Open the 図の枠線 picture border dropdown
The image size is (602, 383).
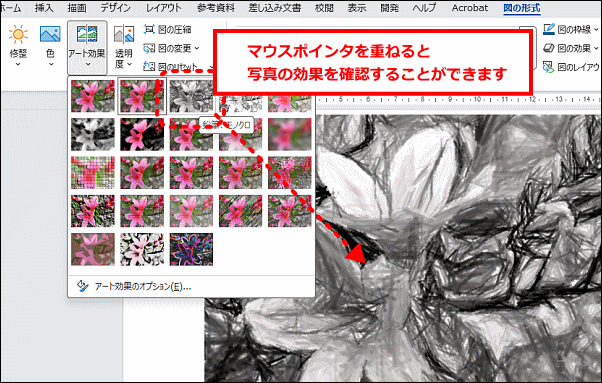pyautogui.click(x=571, y=30)
